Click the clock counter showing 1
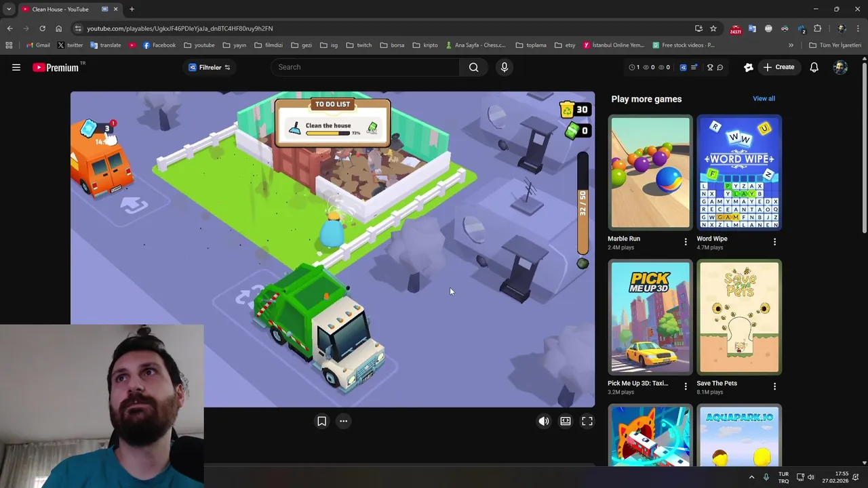The width and height of the screenshot is (868, 488). [x=634, y=67]
